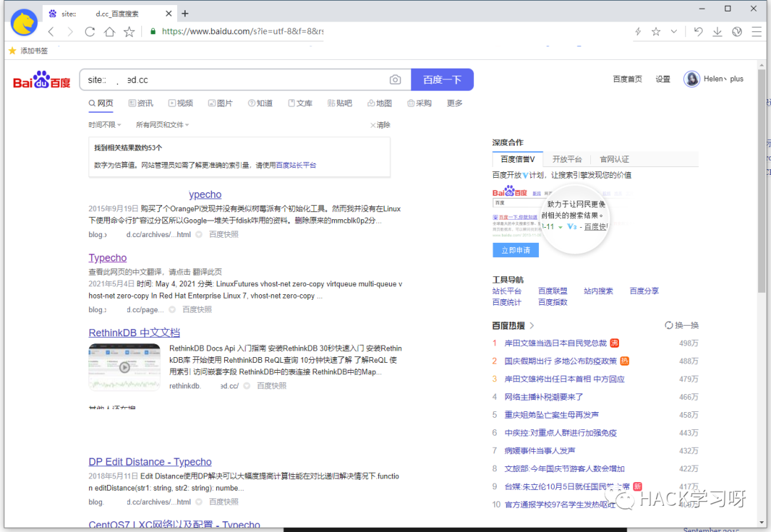Click the 添加书签 bookmark bar item
This screenshot has height=532, width=771.
pos(29,51)
